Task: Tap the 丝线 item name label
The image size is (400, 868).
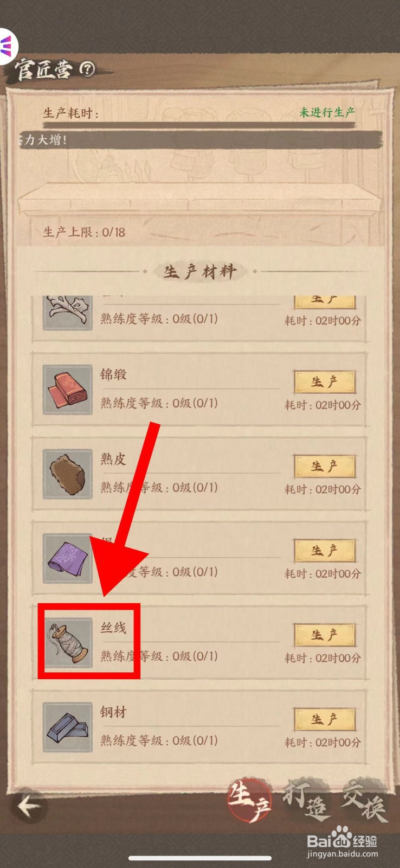Action: click(113, 628)
